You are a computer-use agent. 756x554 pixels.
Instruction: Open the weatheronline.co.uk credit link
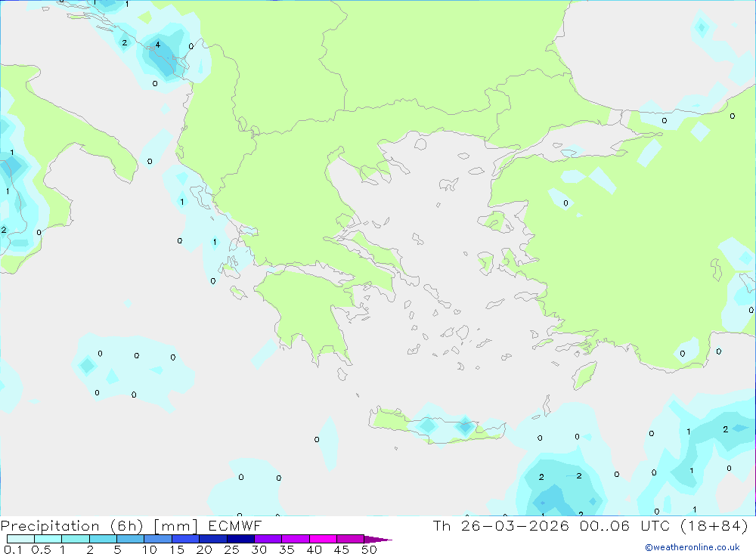[692, 547]
